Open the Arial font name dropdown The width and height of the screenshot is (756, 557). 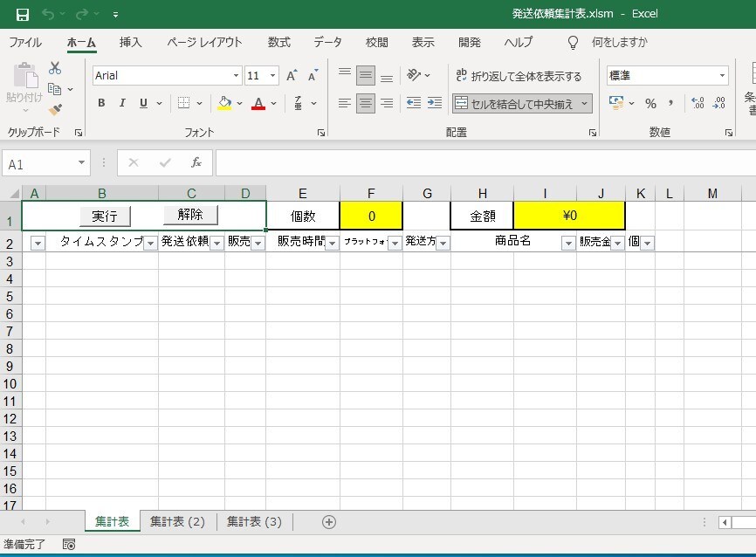pos(236,76)
